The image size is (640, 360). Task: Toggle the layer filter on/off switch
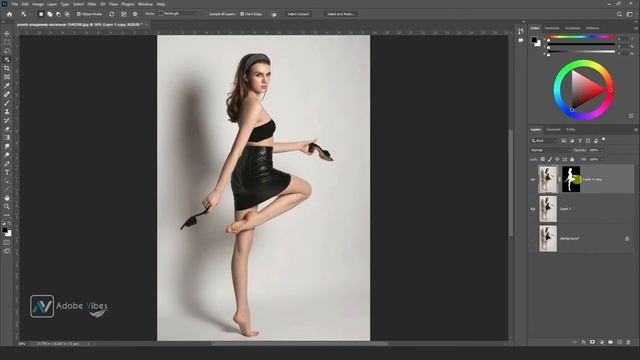(604, 140)
